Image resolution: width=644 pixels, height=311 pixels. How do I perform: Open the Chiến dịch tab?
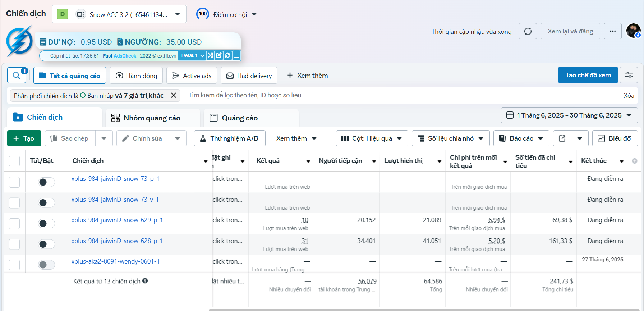[55, 117]
